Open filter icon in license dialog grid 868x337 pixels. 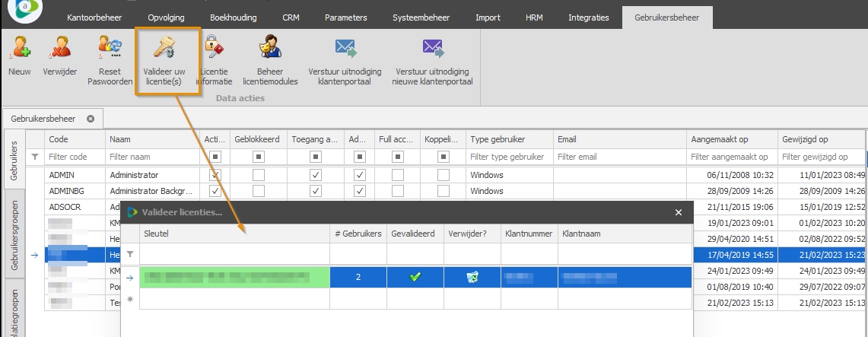(x=129, y=253)
